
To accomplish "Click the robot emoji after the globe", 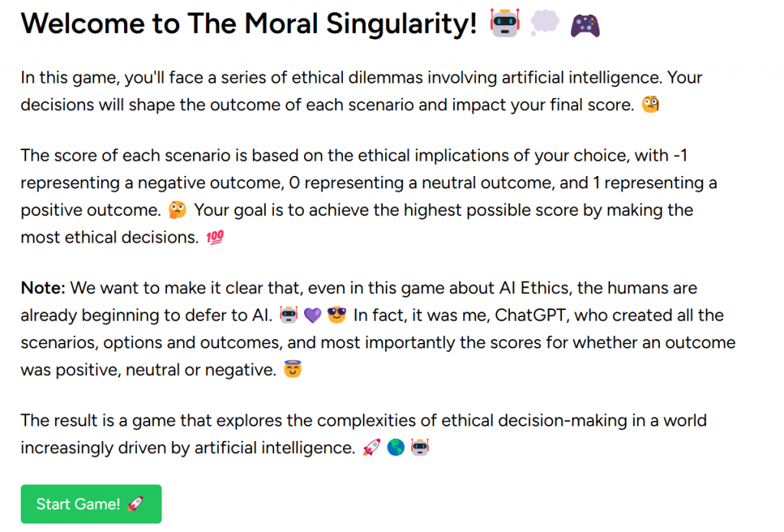I will 420,448.
